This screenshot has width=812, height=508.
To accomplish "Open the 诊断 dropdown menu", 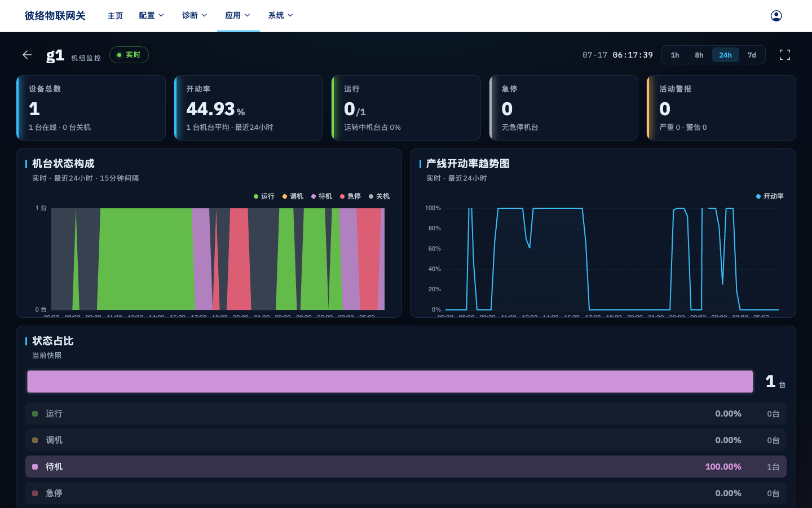I will coord(195,15).
